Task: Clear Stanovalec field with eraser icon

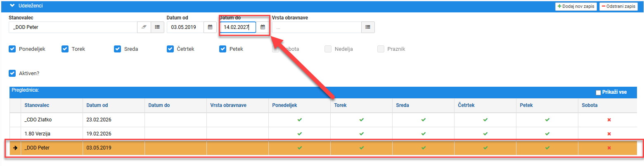Action: (x=144, y=27)
